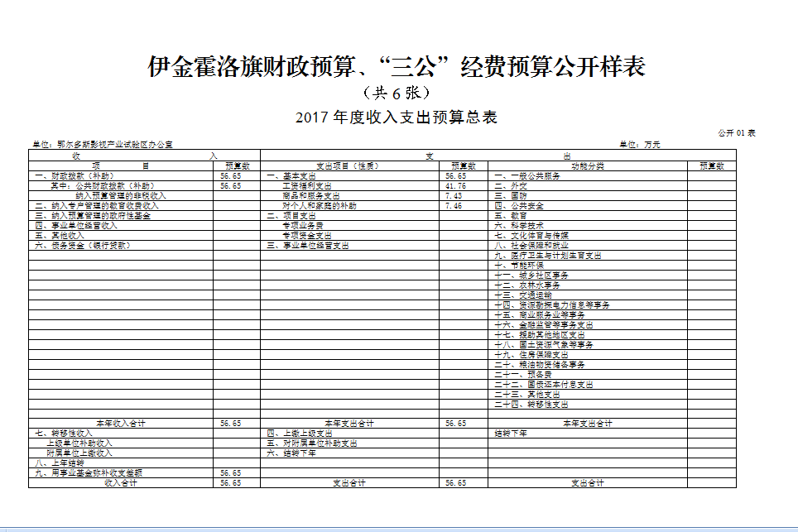Click the value 7.46
The width and height of the screenshot is (798, 532).
454,206
